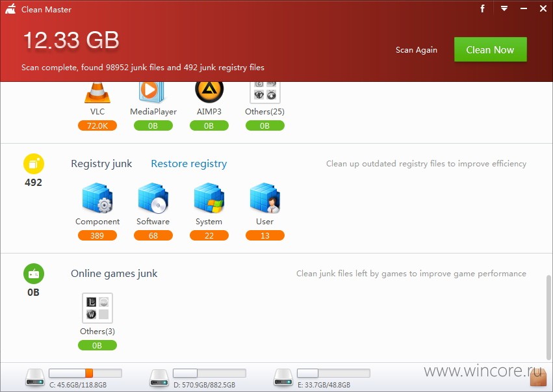This screenshot has width=553, height=392.
Task: Minimize the Clean Master window
Action: click(x=524, y=8)
